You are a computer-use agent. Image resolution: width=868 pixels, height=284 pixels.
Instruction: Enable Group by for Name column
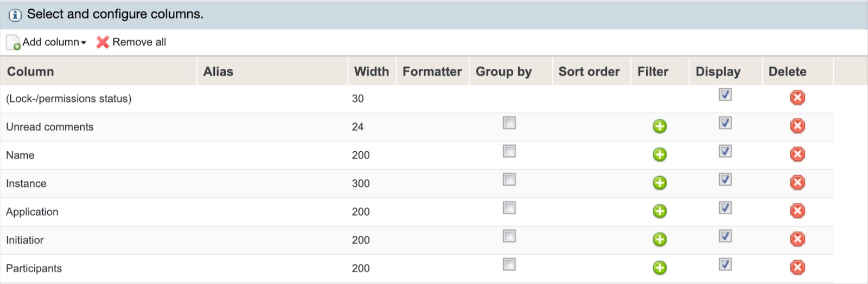[x=509, y=151]
